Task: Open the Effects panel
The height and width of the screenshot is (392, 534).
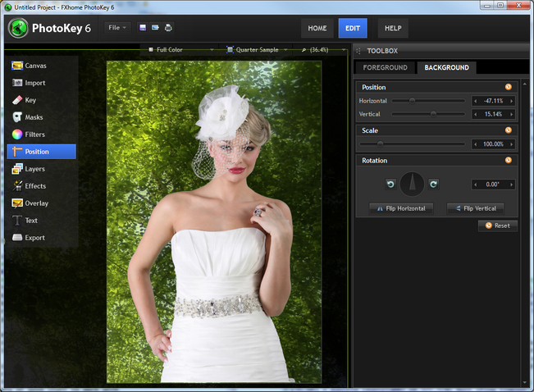Action: pos(42,186)
